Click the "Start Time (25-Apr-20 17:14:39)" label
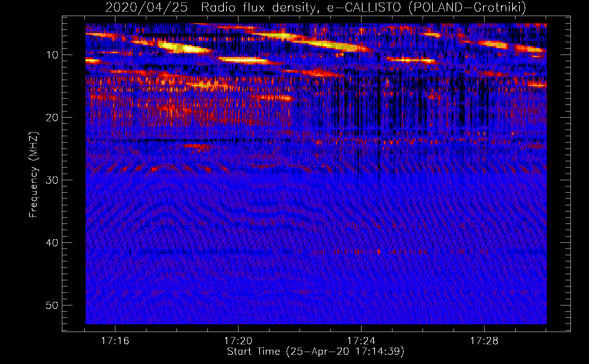Image resolution: width=589 pixels, height=364 pixels. (x=316, y=352)
